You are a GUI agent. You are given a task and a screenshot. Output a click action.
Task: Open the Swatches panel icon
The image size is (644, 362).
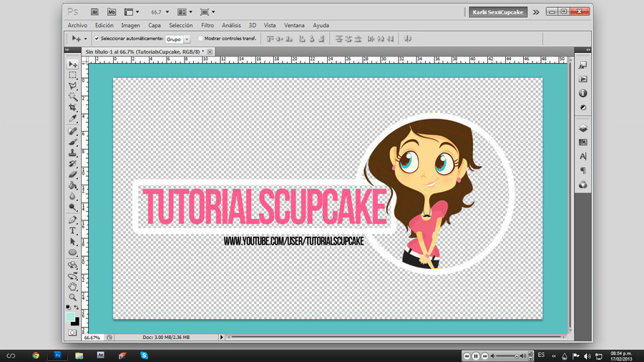click(582, 142)
